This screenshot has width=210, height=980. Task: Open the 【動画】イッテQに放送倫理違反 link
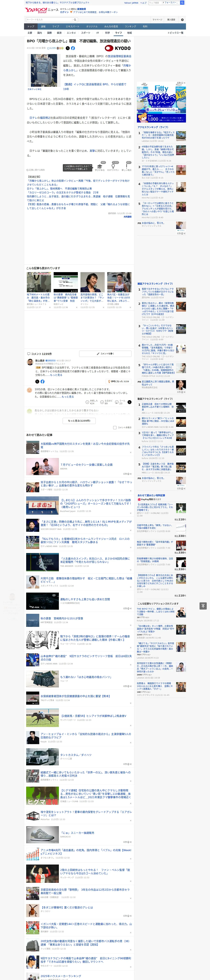(x=95, y=86)
